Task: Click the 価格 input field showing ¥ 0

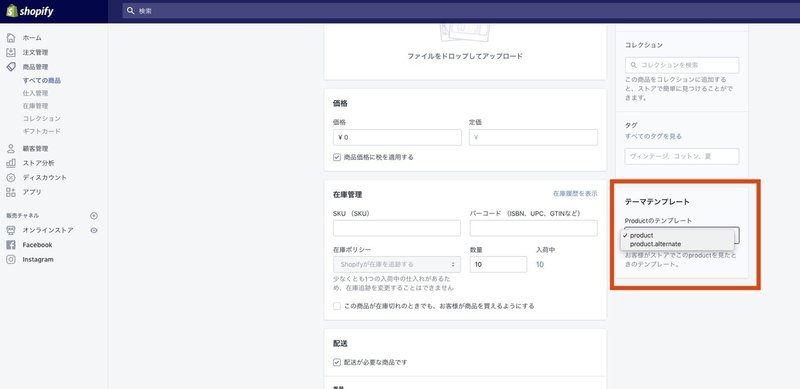Action: tap(397, 137)
